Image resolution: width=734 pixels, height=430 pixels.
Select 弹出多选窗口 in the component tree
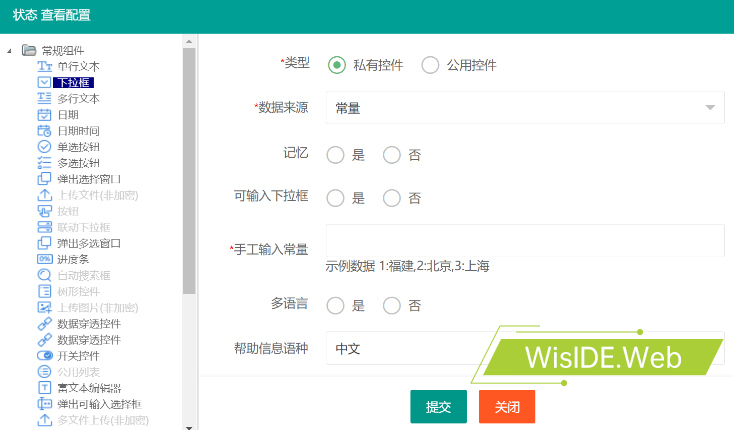(89, 243)
